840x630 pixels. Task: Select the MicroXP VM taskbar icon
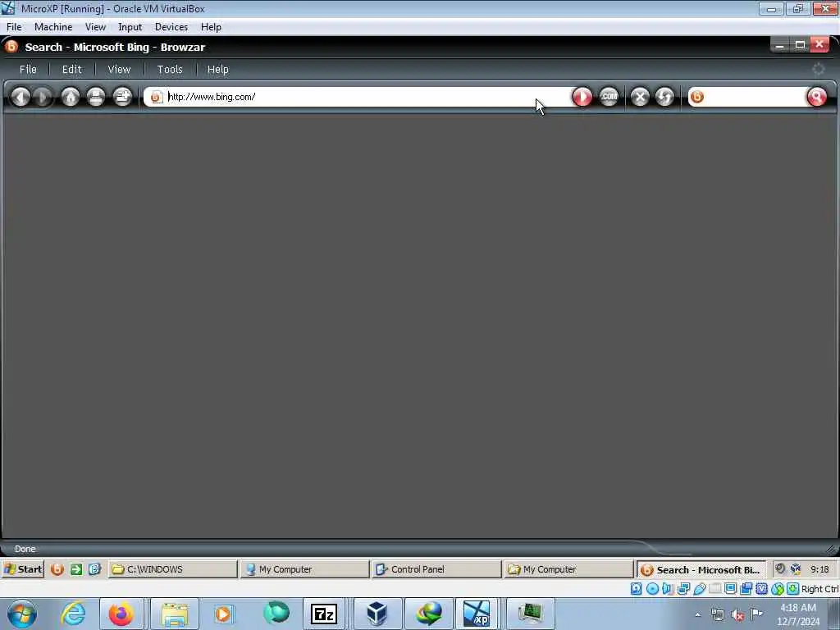(x=477, y=614)
